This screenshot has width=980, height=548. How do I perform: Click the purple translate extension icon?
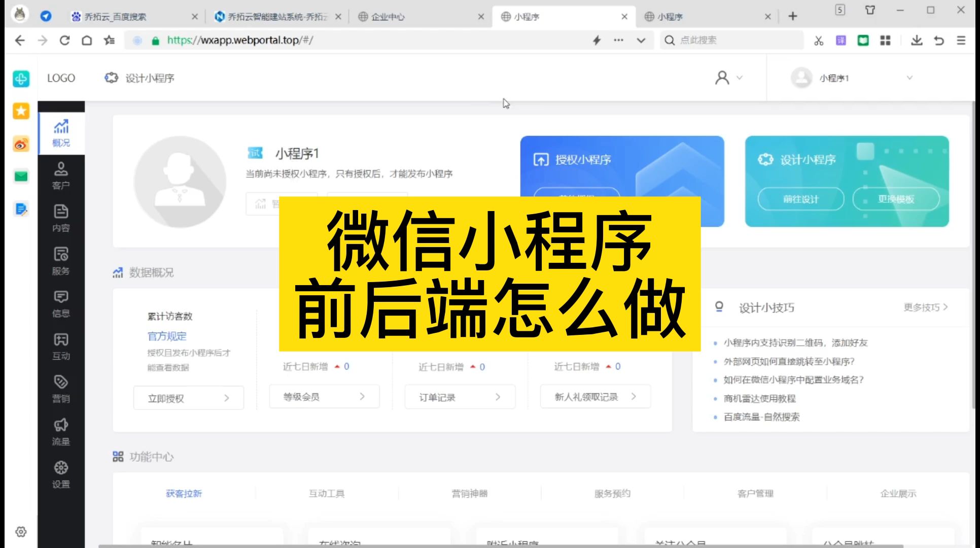click(841, 41)
